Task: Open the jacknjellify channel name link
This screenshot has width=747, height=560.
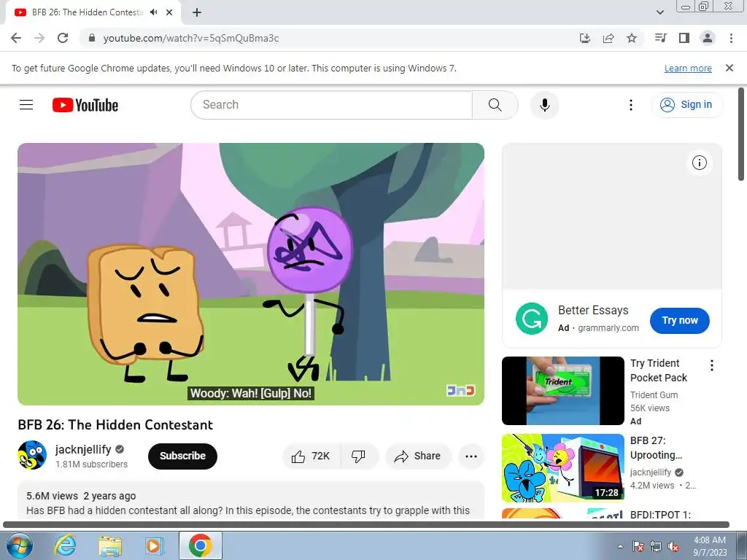Action: pos(83,449)
